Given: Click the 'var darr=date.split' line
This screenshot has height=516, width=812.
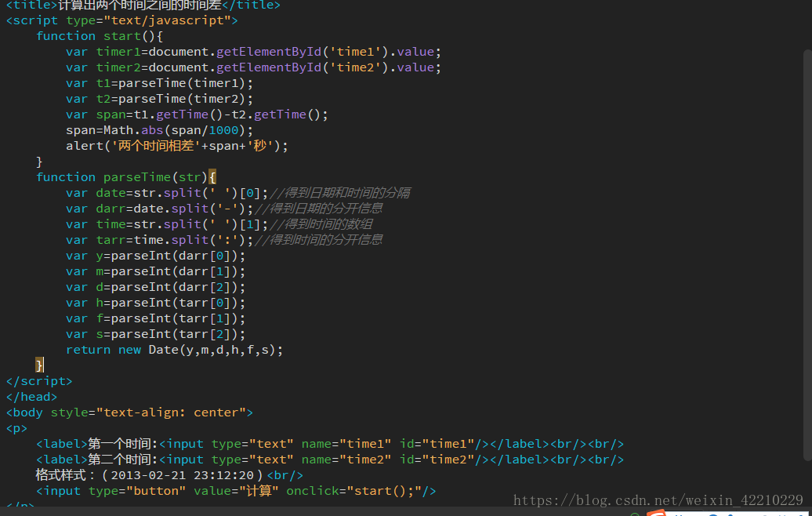Looking at the screenshot, I should 224,209.
